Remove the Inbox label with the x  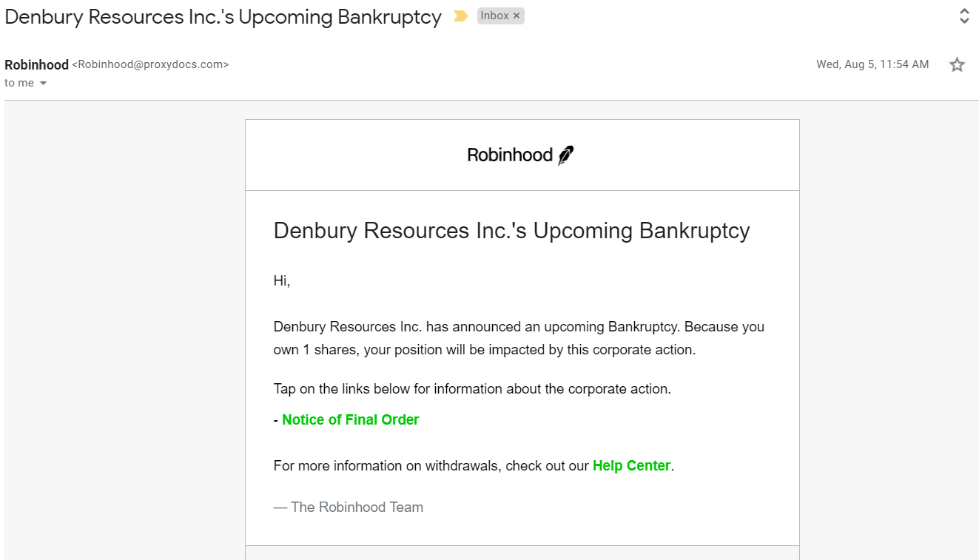(x=517, y=16)
